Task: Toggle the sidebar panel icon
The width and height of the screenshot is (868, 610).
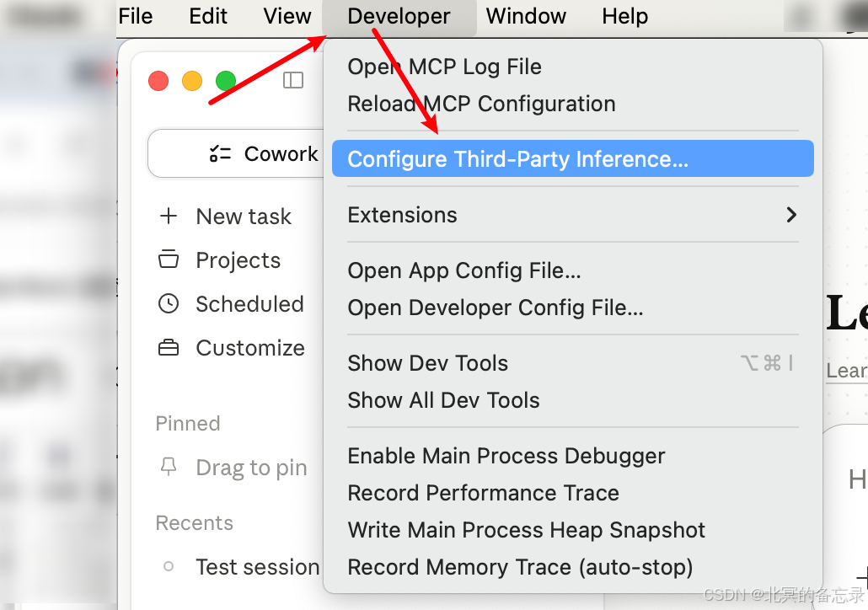Action: click(292, 80)
